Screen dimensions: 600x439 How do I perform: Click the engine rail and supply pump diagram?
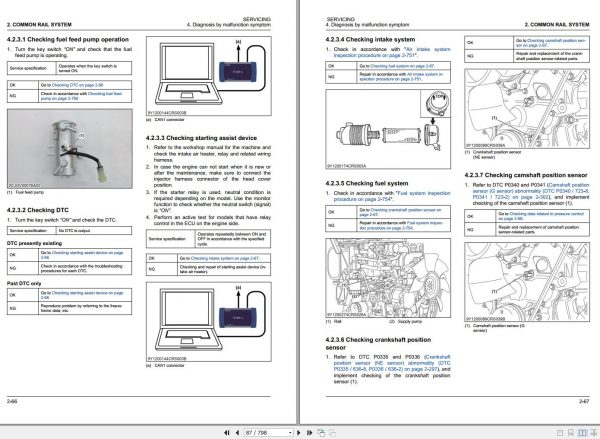[x=388, y=278]
